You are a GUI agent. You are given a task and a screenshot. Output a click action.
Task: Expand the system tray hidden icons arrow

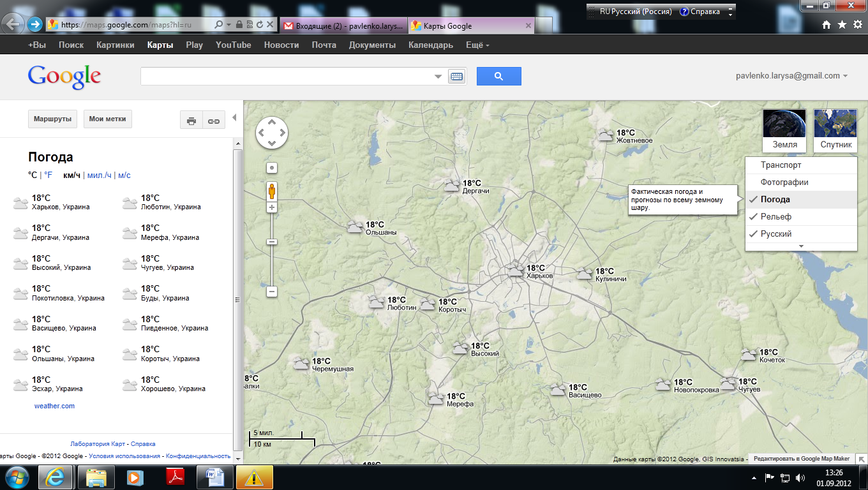754,477
